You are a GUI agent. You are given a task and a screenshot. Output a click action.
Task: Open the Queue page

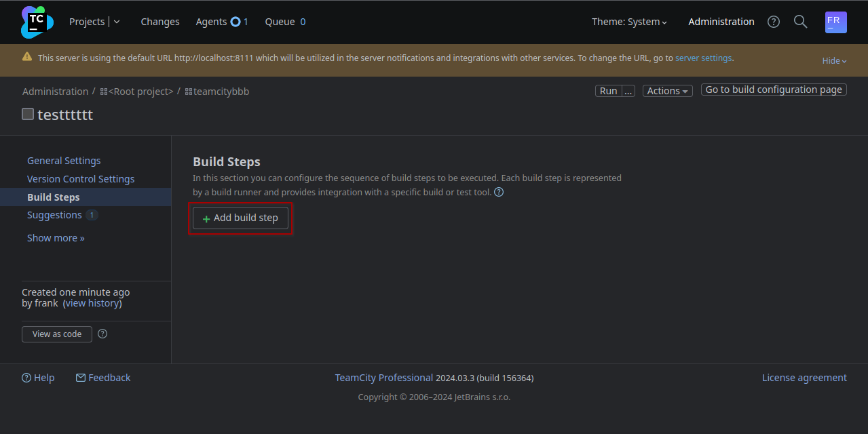[x=279, y=21]
